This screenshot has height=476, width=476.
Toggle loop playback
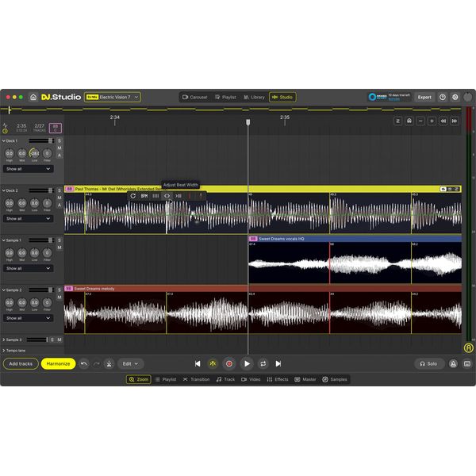[263, 363]
